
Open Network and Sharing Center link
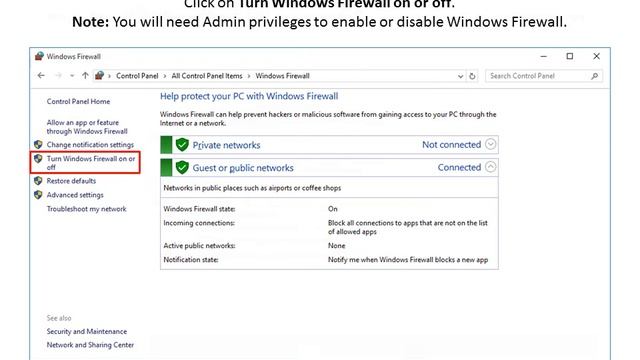[x=90, y=345]
